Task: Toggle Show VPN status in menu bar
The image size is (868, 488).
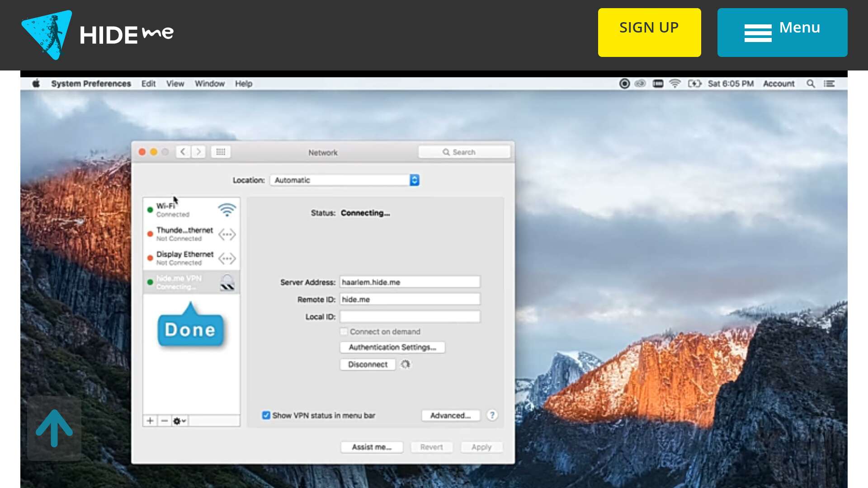Action: pyautogui.click(x=266, y=415)
